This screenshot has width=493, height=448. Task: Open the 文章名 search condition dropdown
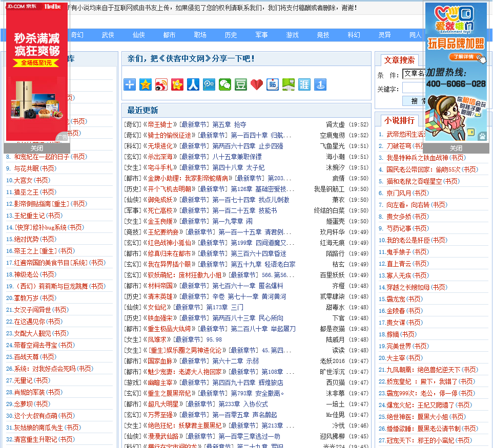coord(414,74)
